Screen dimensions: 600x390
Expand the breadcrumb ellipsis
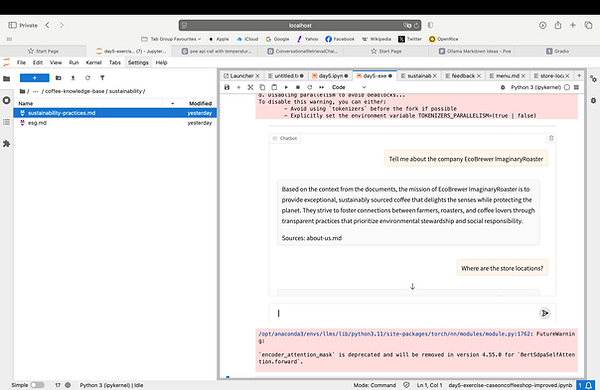36,91
